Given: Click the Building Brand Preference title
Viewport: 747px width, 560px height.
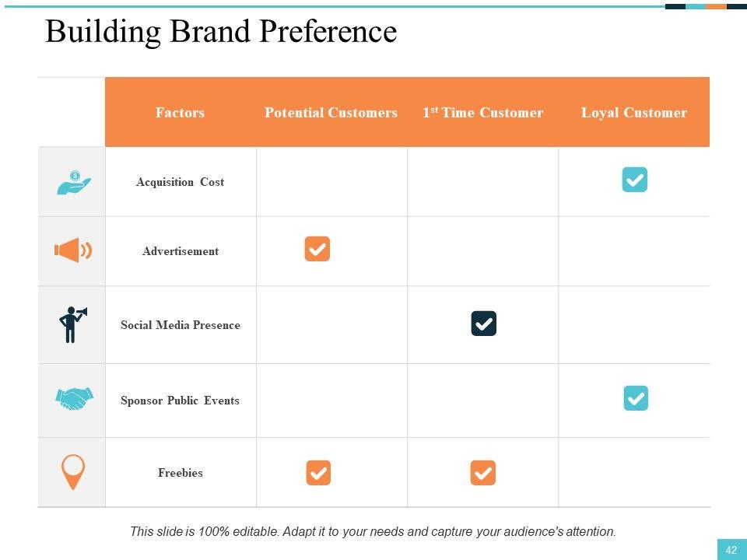Looking at the screenshot, I should [221, 32].
